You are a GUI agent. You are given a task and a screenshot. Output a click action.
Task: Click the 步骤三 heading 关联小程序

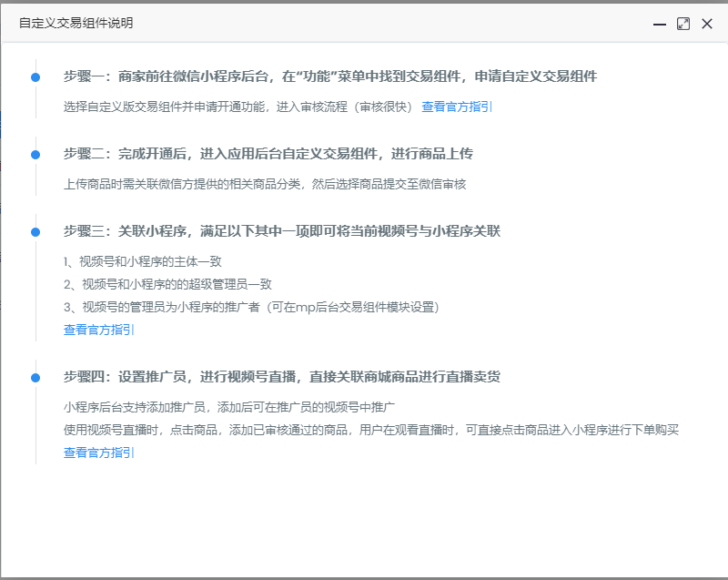(x=282, y=230)
